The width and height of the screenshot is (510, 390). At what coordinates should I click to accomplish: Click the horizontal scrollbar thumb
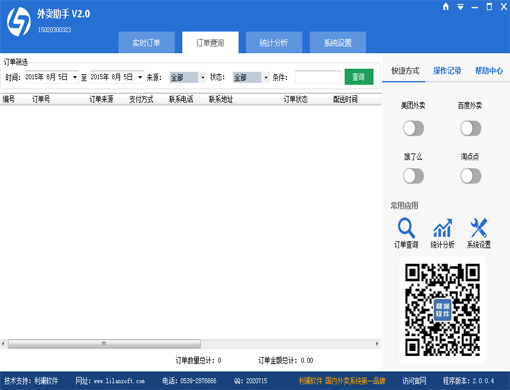click(104, 344)
